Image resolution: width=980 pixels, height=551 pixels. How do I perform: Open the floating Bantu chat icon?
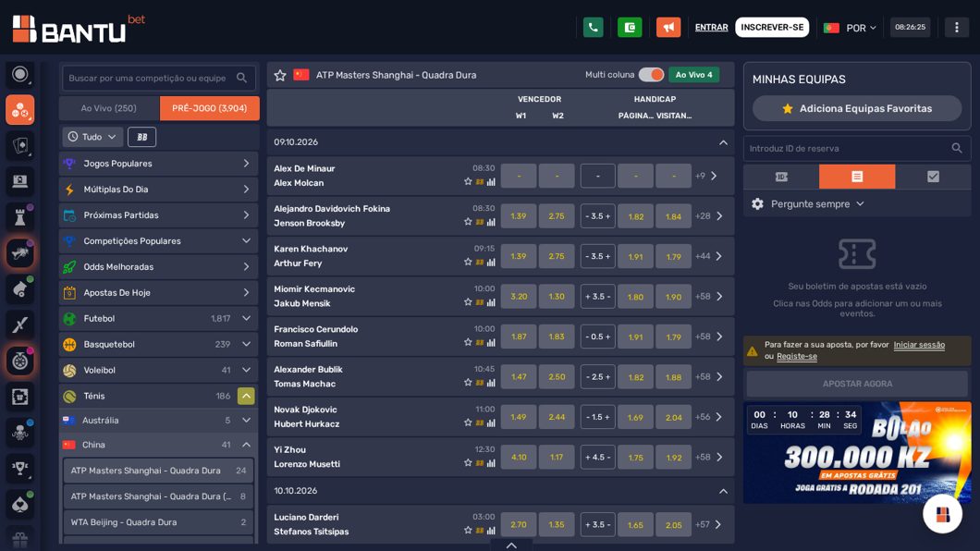tap(942, 513)
